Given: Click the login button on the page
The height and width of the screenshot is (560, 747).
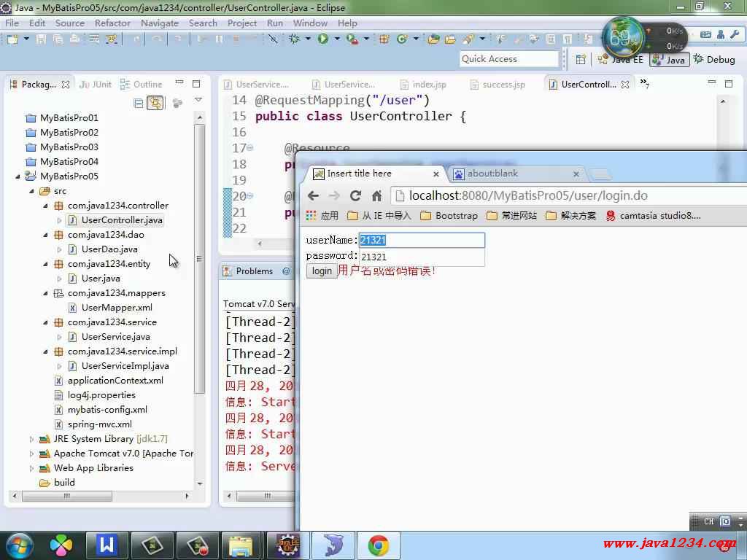Looking at the screenshot, I should pos(322,271).
